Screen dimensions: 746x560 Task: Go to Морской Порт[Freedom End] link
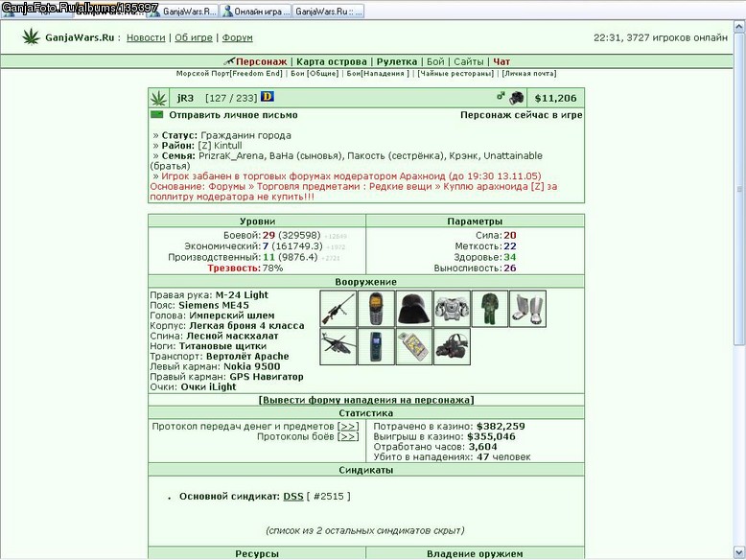[229, 73]
